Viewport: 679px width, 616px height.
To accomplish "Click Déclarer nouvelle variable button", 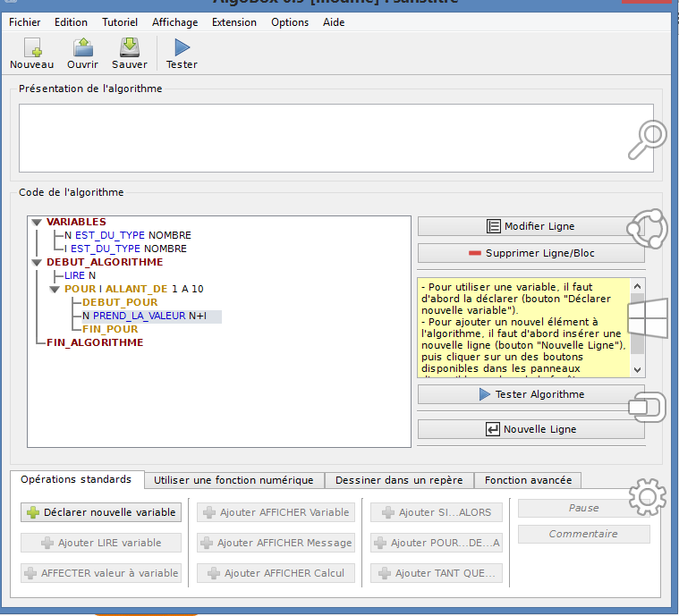I will (101, 512).
